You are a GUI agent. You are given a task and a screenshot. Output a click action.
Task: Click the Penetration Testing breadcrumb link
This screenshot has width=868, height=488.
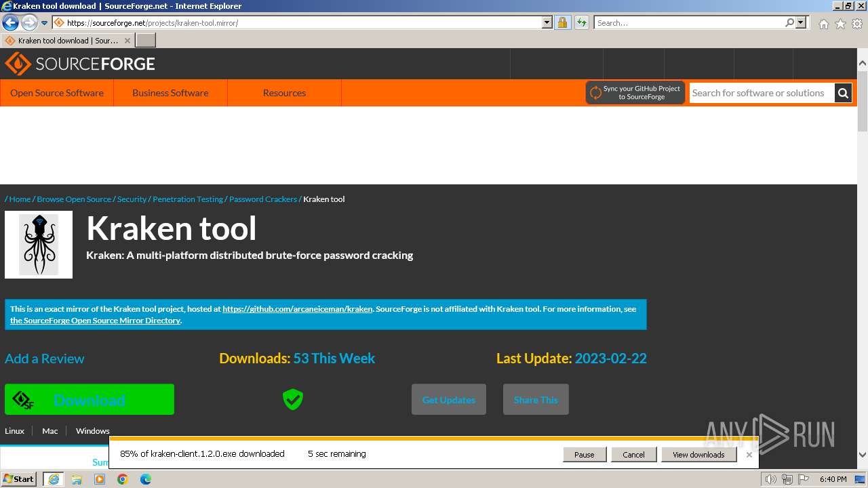(x=188, y=199)
